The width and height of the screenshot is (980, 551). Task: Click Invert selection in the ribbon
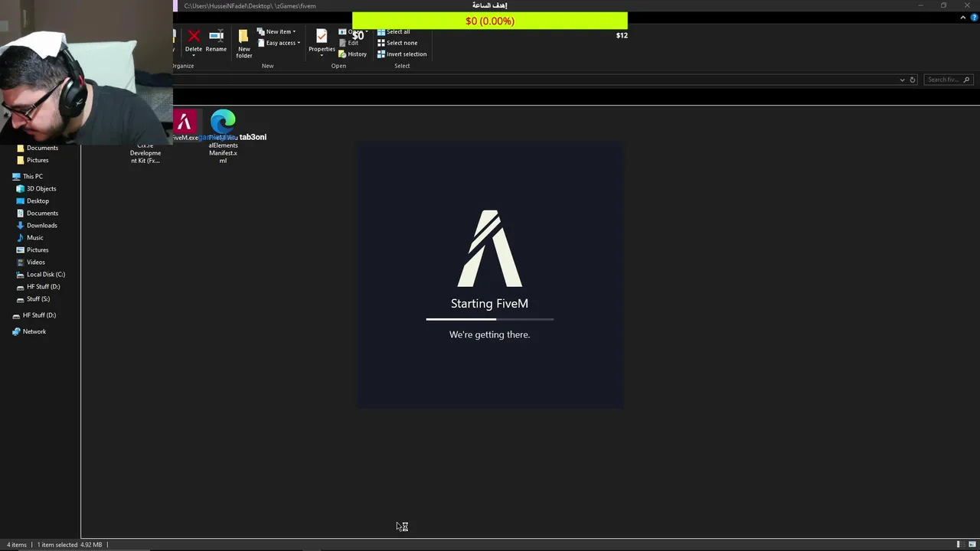(402, 54)
